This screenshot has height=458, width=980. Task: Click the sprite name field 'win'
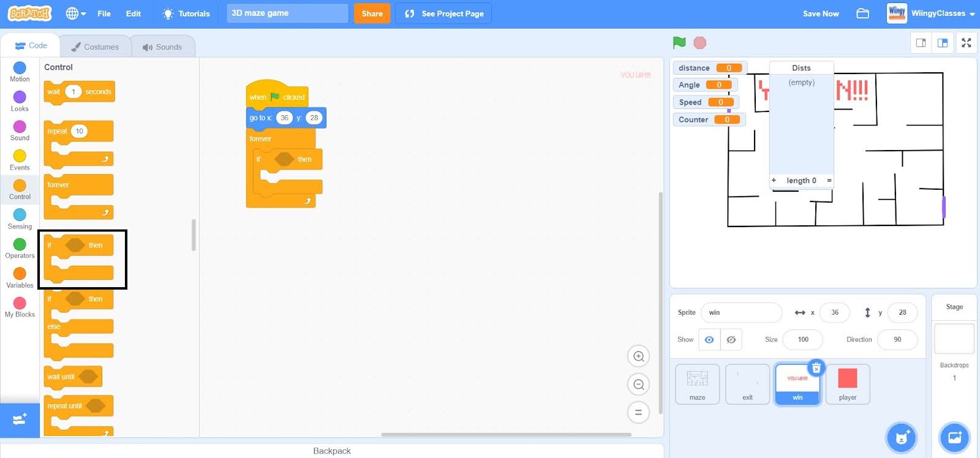click(x=741, y=312)
